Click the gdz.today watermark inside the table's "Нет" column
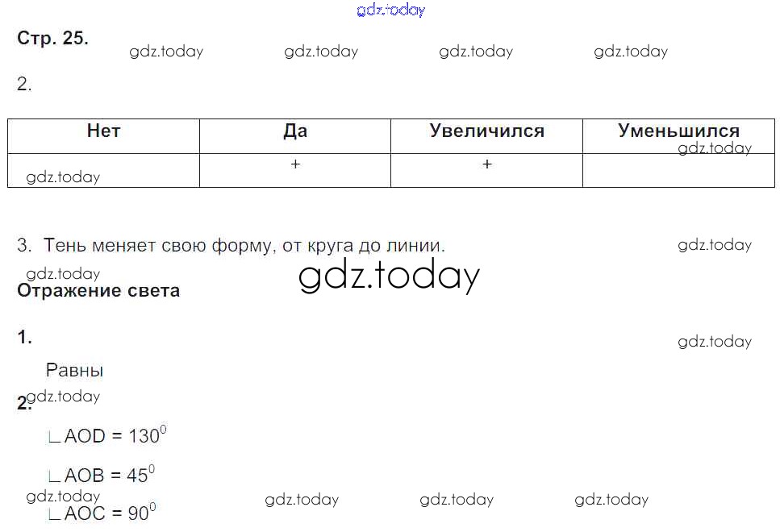The width and height of the screenshot is (780, 532). click(x=63, y=177)
